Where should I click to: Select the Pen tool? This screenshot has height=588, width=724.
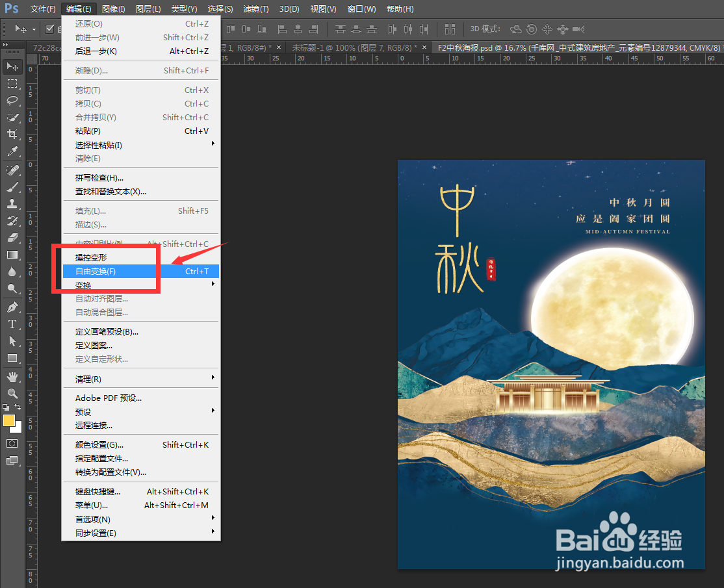click(x=12, y=307)
